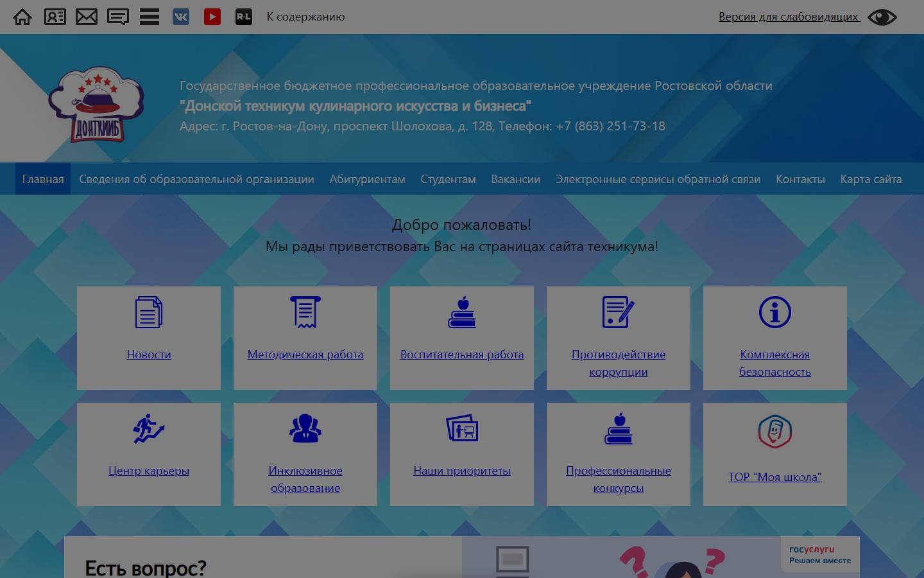Open the ТОР "Моя школа" text link

(775, 477)
